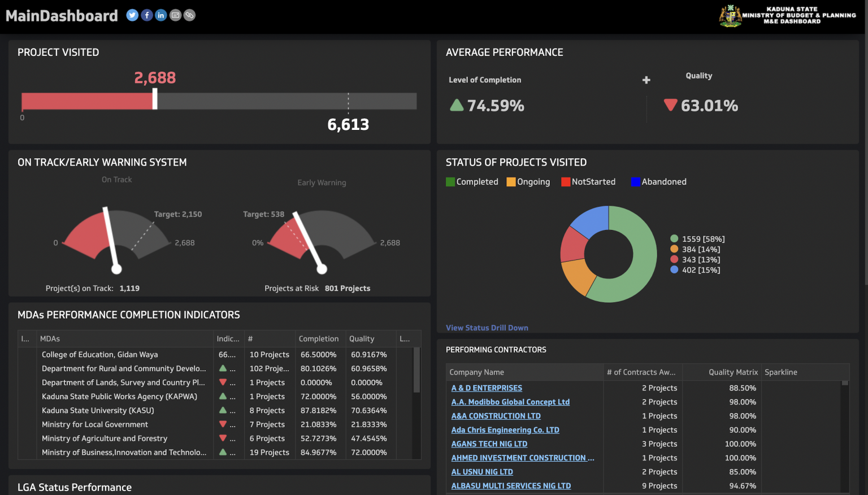
Task: Toggle the Ongoing legend item
Action: point(528,182)
